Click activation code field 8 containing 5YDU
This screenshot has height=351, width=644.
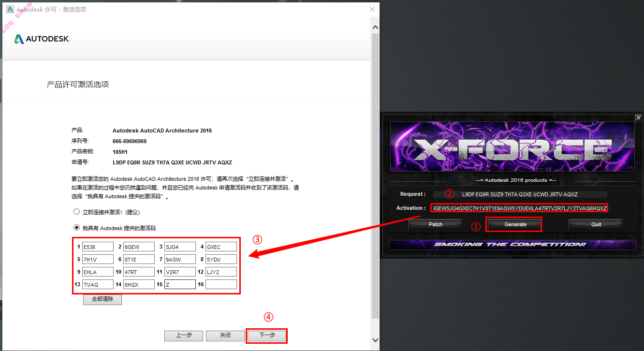pyautogui.click(x=221, y=260)
